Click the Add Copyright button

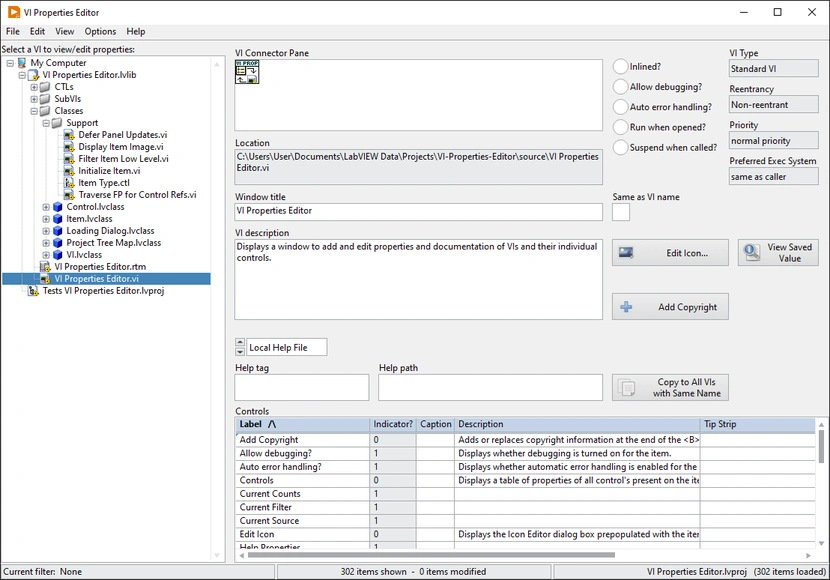(x=670, y=307)
